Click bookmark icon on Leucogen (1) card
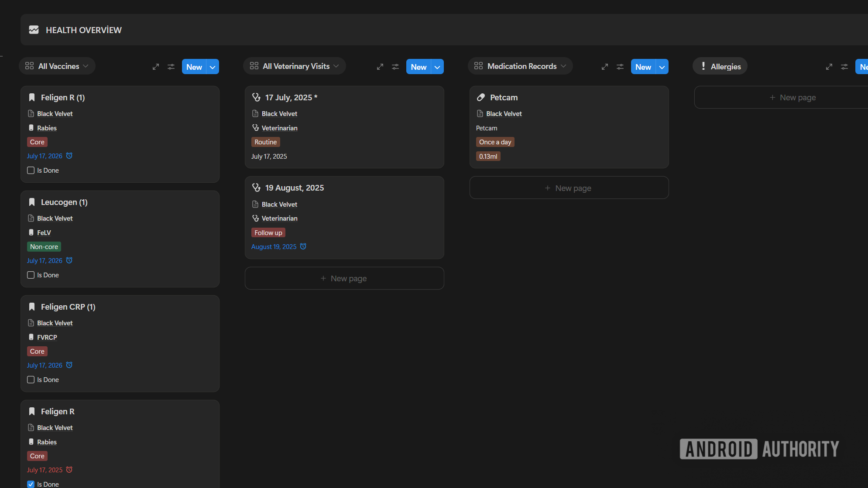 [32, 202]
